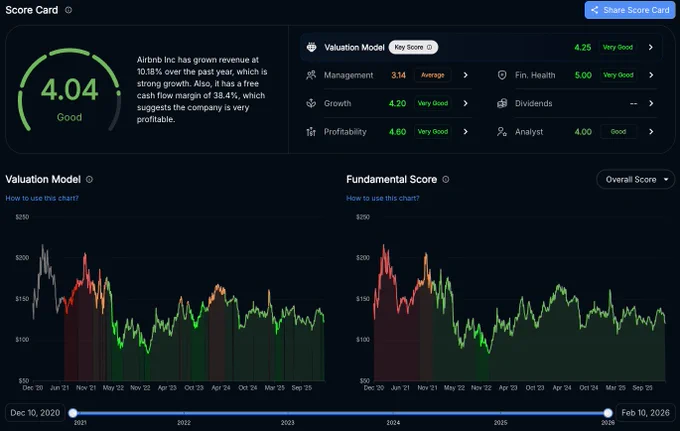Expand the Dividends row chevron
The width and height of the screenshot is (680, 431).
[651, 103]
